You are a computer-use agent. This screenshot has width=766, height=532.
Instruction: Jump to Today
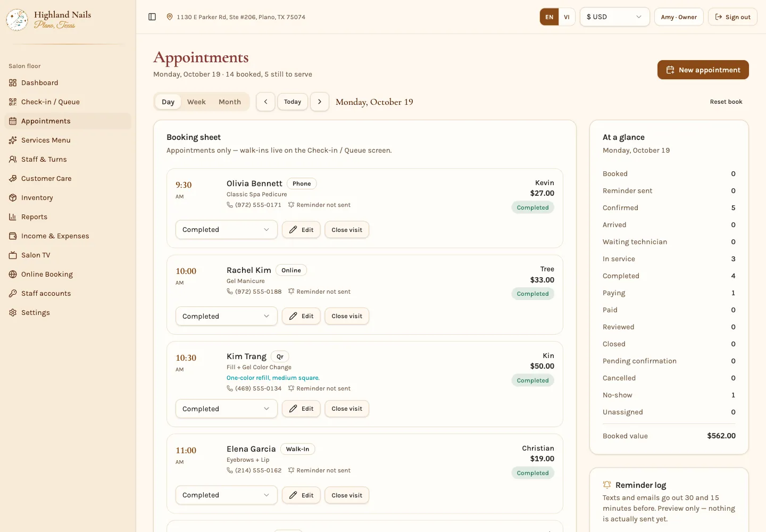click(x=293, y=102)
